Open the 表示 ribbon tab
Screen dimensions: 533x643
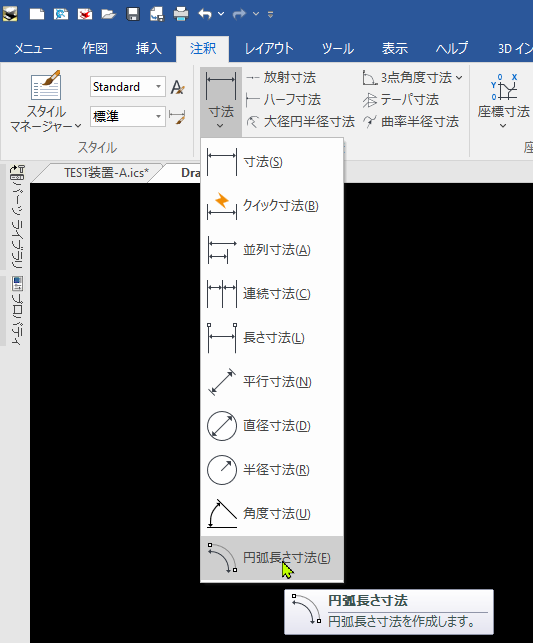tap(394, 49)
